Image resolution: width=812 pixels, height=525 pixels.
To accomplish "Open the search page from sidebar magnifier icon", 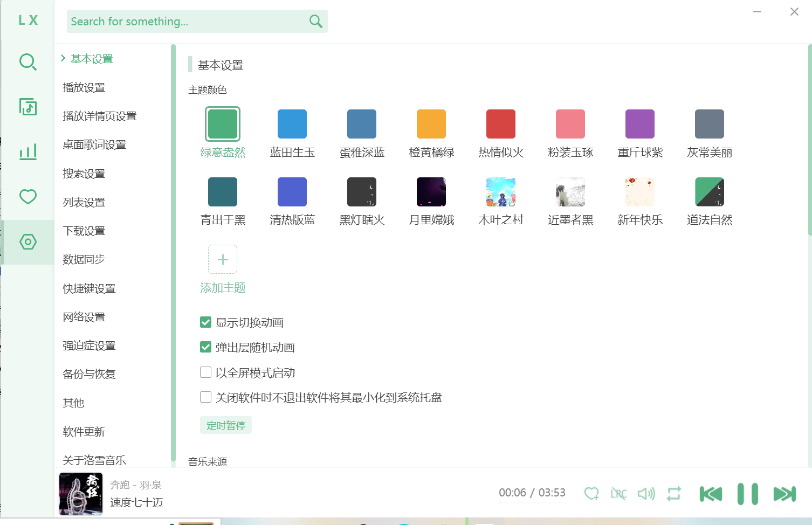I will tap(27, 62).
